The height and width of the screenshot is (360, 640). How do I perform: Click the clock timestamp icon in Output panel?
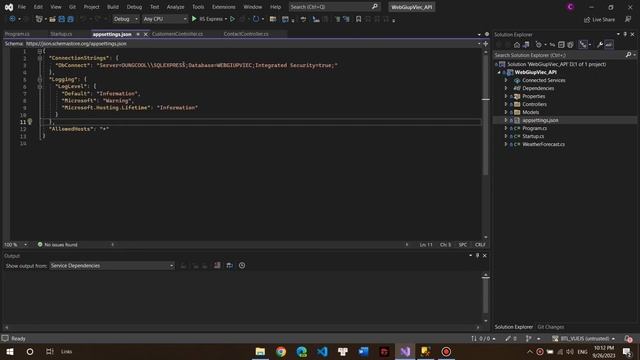[242, 265]
